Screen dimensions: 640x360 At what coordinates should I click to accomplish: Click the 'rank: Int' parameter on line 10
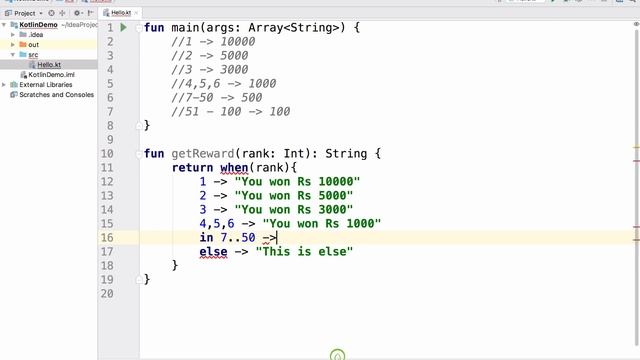tap(273, 153)
